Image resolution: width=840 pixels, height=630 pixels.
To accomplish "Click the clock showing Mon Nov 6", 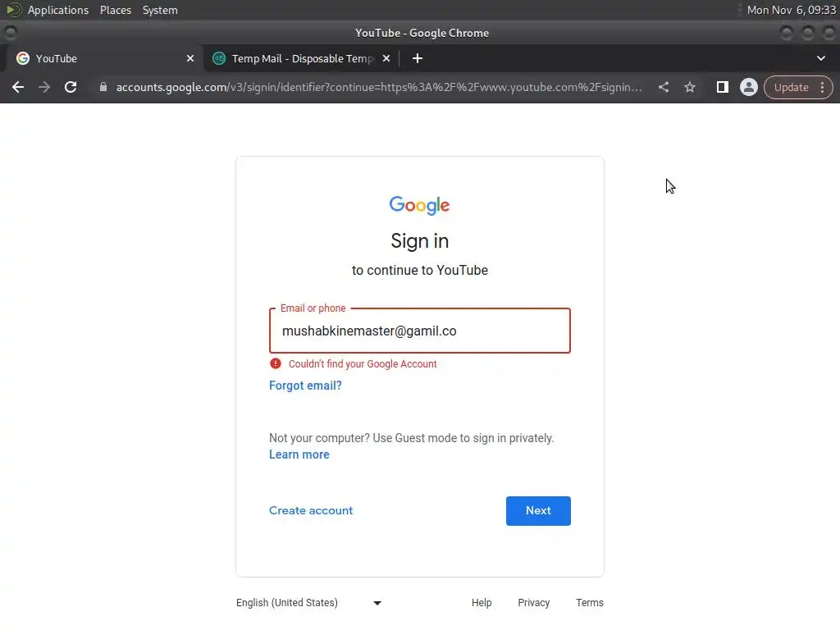I will pyautogui.click(x=791, y=10).
